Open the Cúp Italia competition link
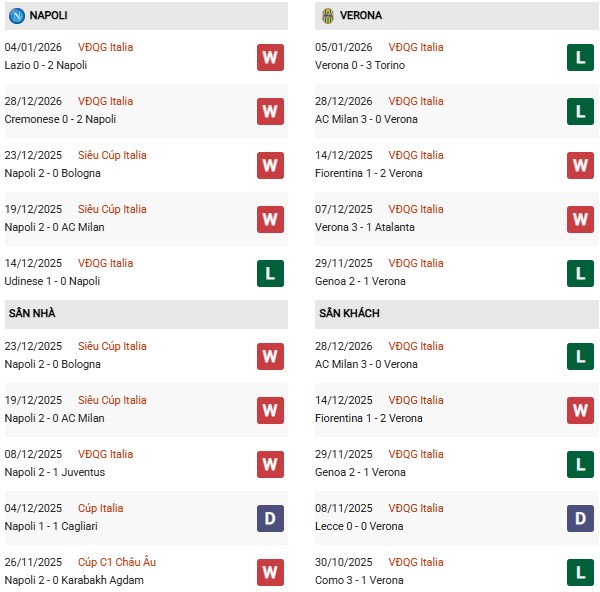The width and height of the screenshot is (600, 592). tap(101, 508)
